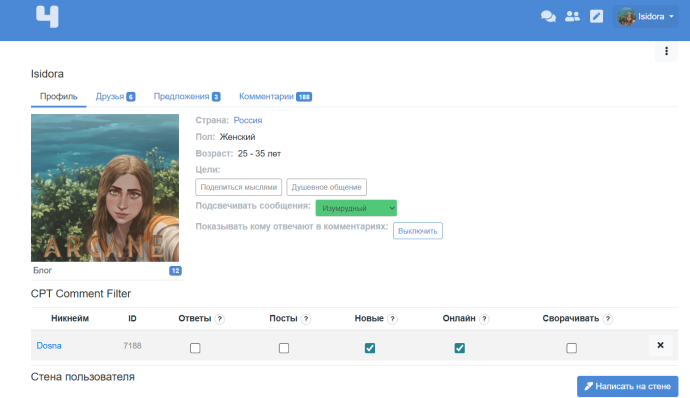Remove Dosna from filter with X
The image size is (690, 398).
click(660, 345)
